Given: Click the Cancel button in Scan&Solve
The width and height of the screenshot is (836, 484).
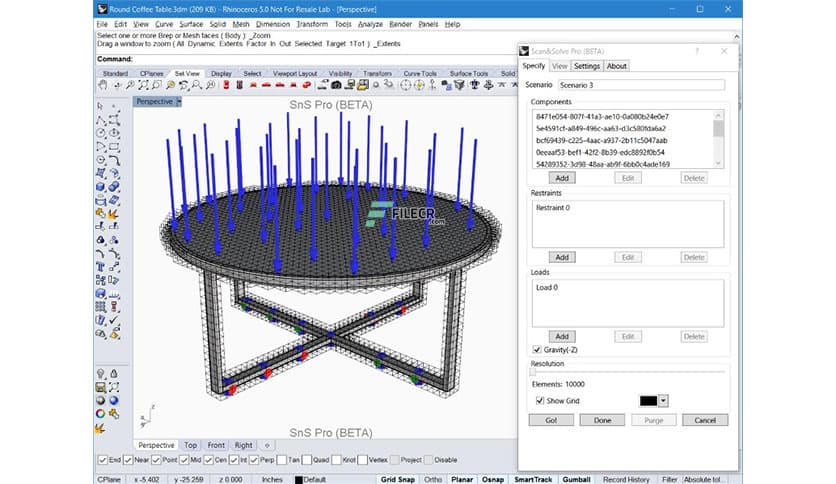Looking at the screenshot, I should click(705, 420).
